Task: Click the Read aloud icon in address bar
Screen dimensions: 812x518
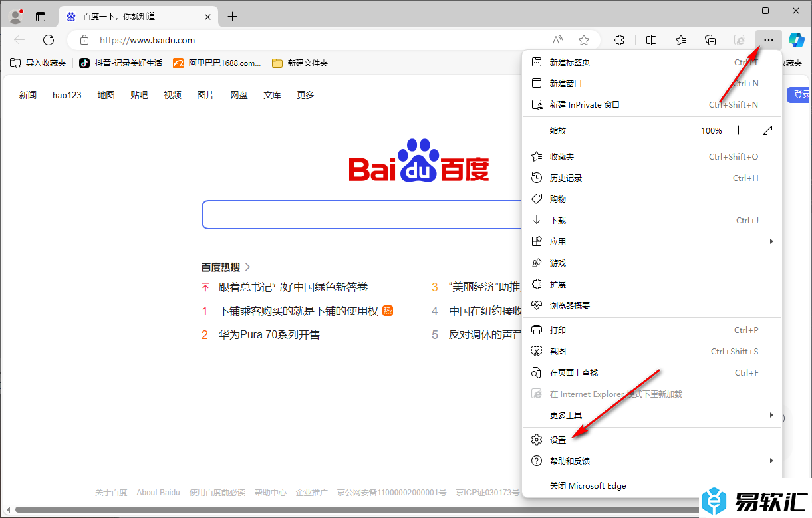Action: click(557, 40)
